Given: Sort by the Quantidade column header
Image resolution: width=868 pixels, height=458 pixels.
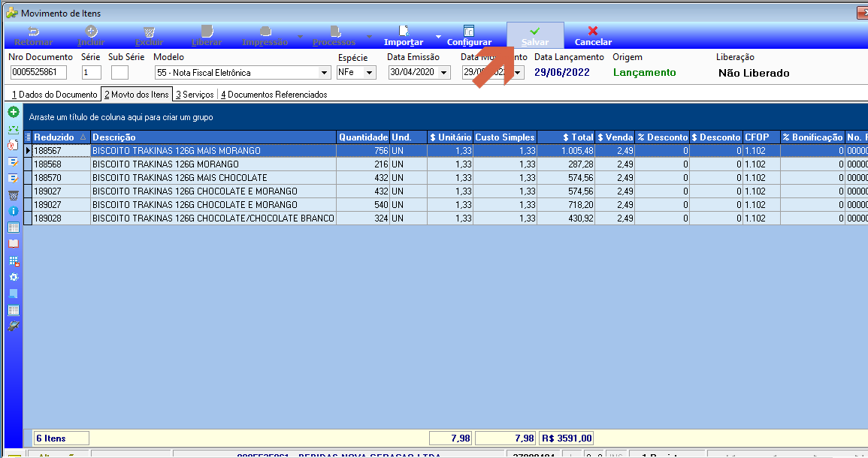Looking at the screenshot, I should pyautogui.click(x=363, y=137).
